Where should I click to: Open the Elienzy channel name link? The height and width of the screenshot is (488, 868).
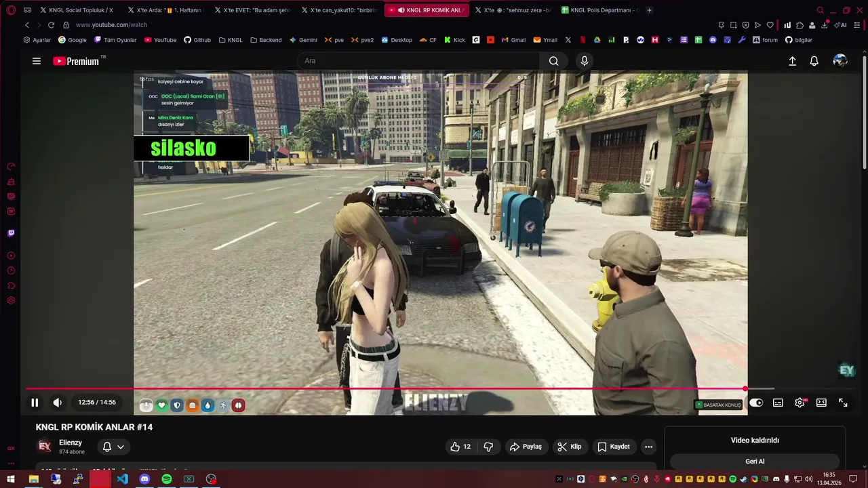[71, 443]
